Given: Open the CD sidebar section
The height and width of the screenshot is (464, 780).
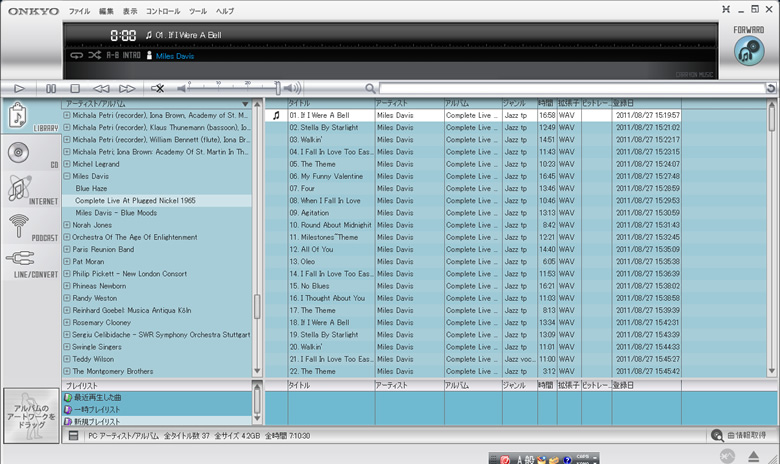Looking at the screenshot, I should point(31,154).
